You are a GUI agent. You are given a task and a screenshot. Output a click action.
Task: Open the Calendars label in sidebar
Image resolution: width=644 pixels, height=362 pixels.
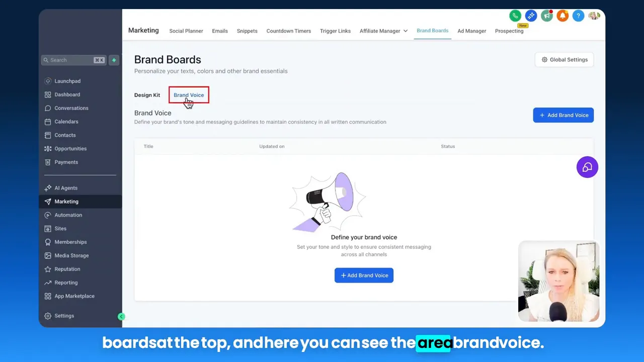(x=66, y=122)
